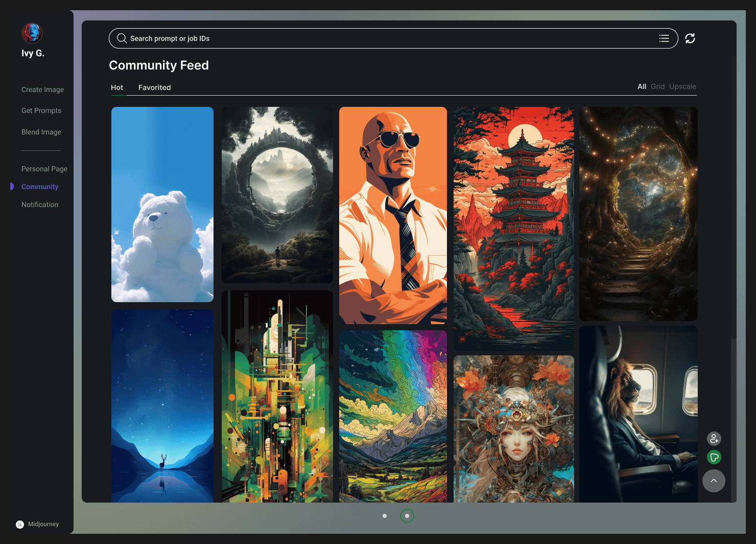The image size is (756, 544).
Task: Open Create Image in sidebar
Action: click(42, 89)
